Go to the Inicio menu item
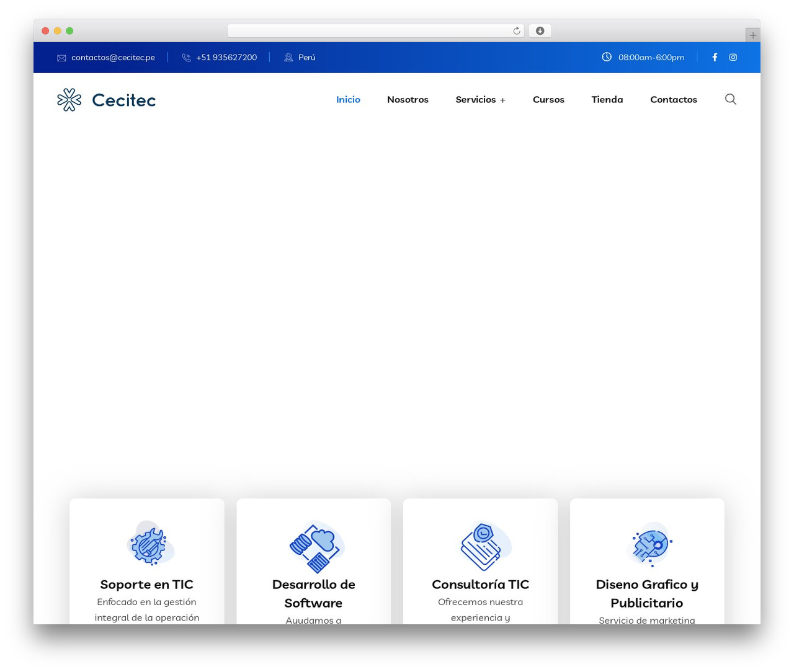The height and width of the screenshot is (672, 794). coord(348,100)
